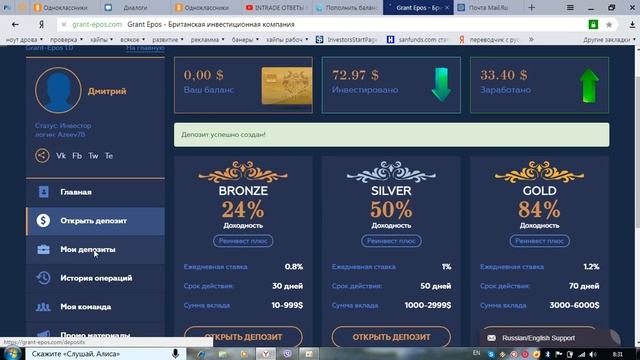Open InvestorsStartPage bookmark
This screenshot has width=640, height=360.
pyautogui.click(x=346, y=40)
